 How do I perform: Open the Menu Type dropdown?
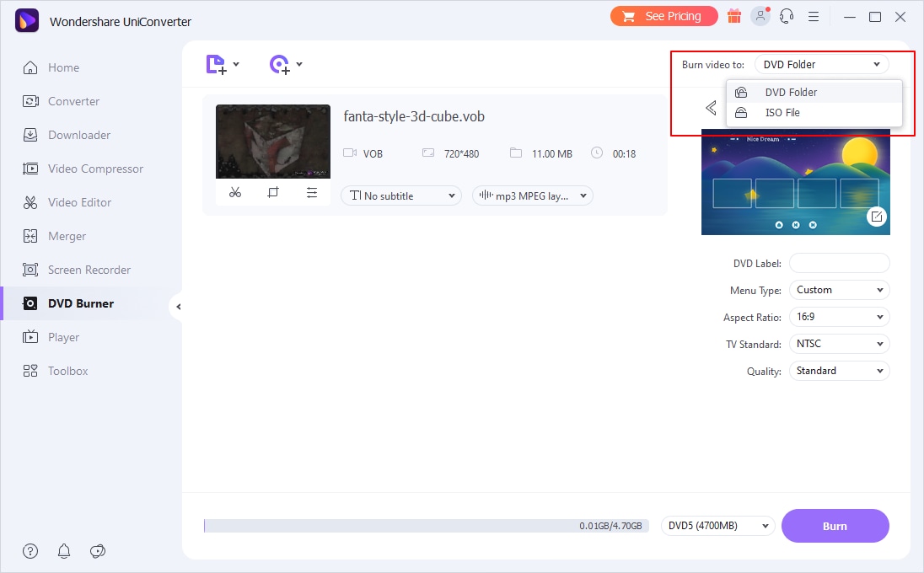839,290
